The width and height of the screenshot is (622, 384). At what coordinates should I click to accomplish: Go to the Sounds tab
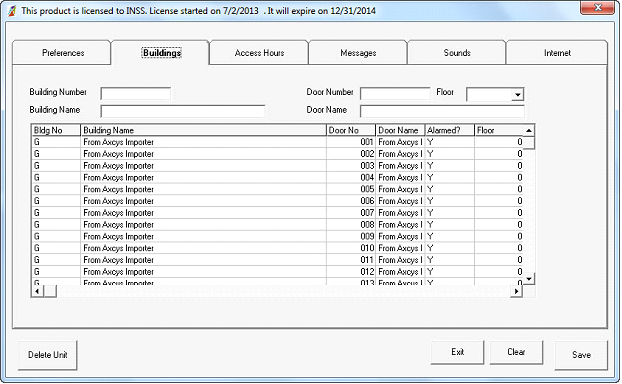457,53
